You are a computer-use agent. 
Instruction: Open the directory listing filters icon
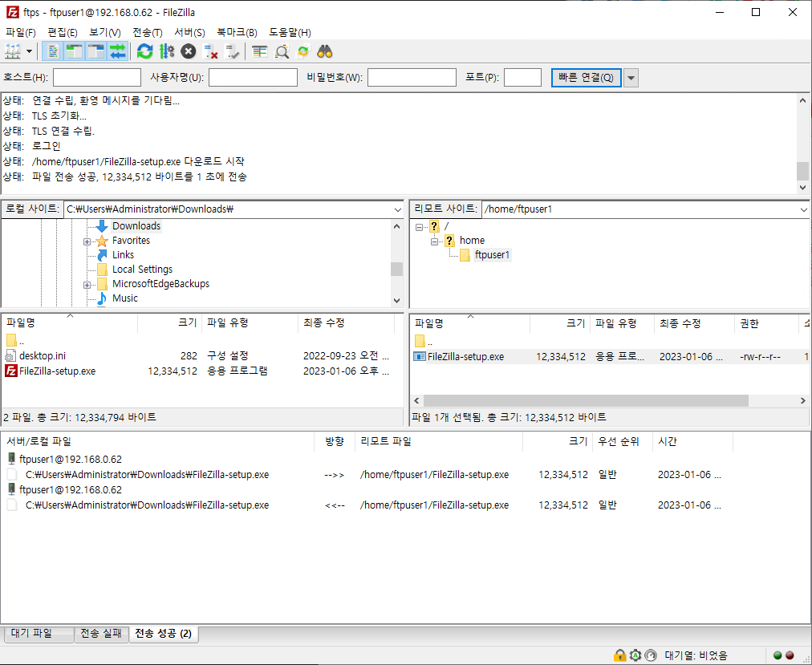point(259,51)
